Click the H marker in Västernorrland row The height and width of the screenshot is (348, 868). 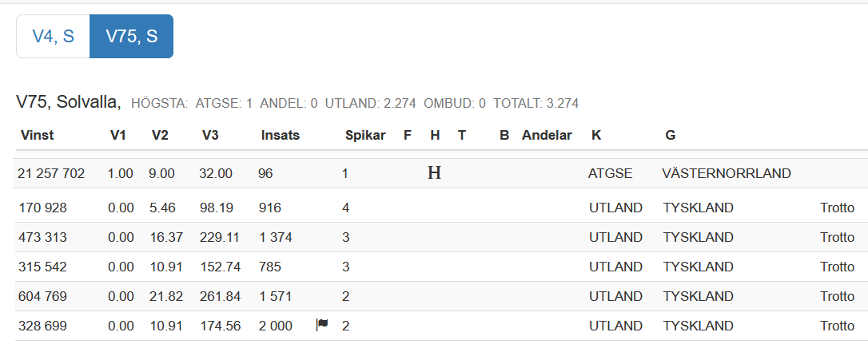[435, 173]
